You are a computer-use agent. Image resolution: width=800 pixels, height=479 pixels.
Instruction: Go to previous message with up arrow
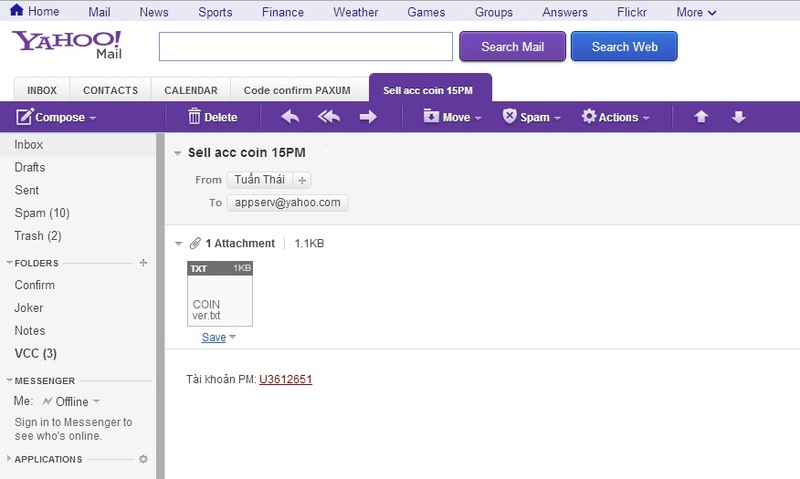701,117
